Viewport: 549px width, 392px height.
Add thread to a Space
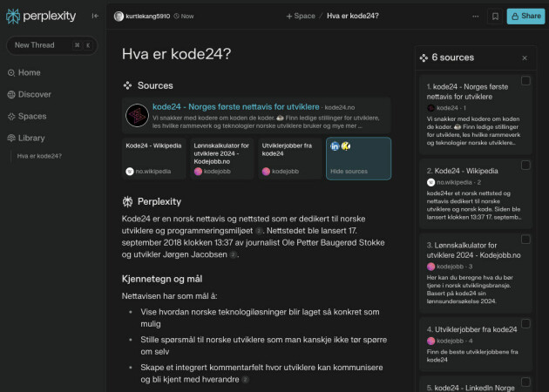[x=301, y=16]
